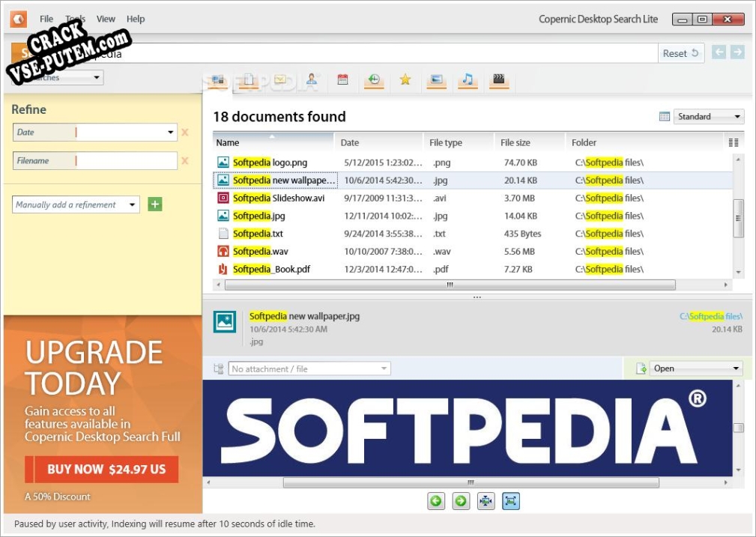The height and width of the screenshot is (537, 756).
Task: Select Softpedia.txt row
Action: click(473, 234)
